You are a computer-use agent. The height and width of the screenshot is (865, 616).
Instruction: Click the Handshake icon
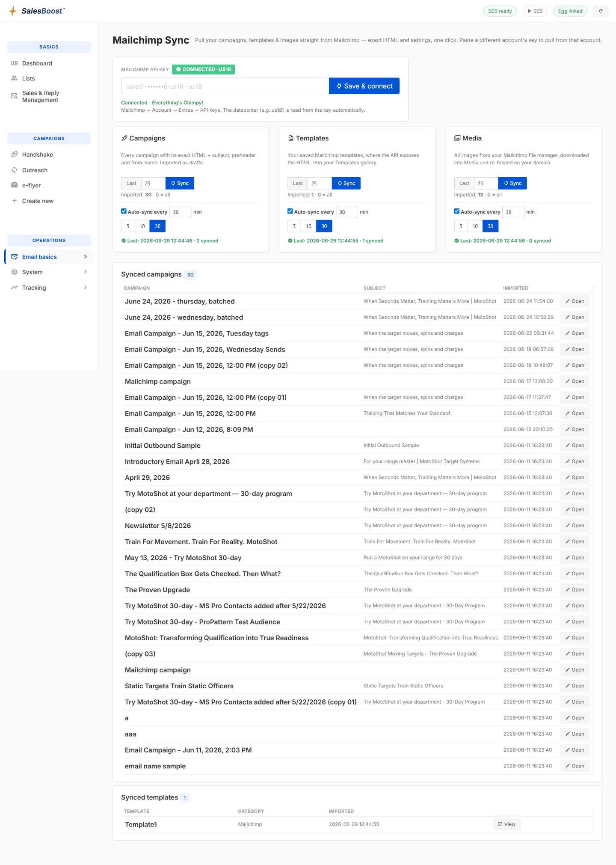(15, 154)
